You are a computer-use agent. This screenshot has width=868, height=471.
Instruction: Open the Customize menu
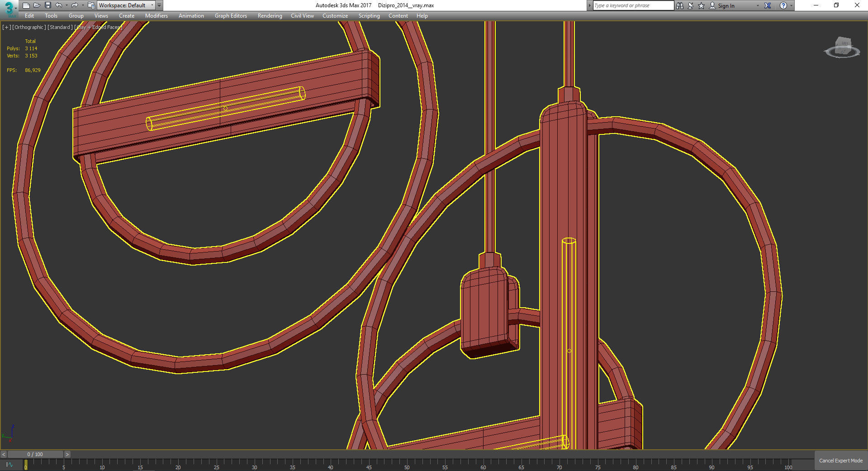[335, 16]
